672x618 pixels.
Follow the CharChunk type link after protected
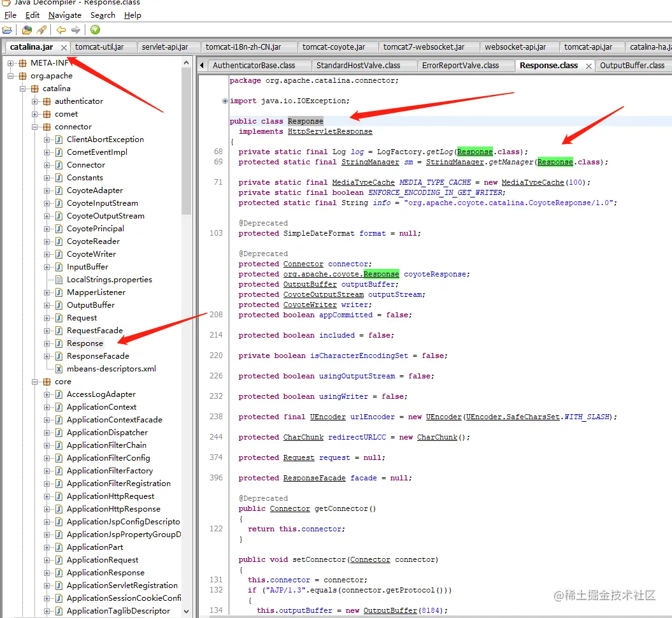(x=303, y=438)
